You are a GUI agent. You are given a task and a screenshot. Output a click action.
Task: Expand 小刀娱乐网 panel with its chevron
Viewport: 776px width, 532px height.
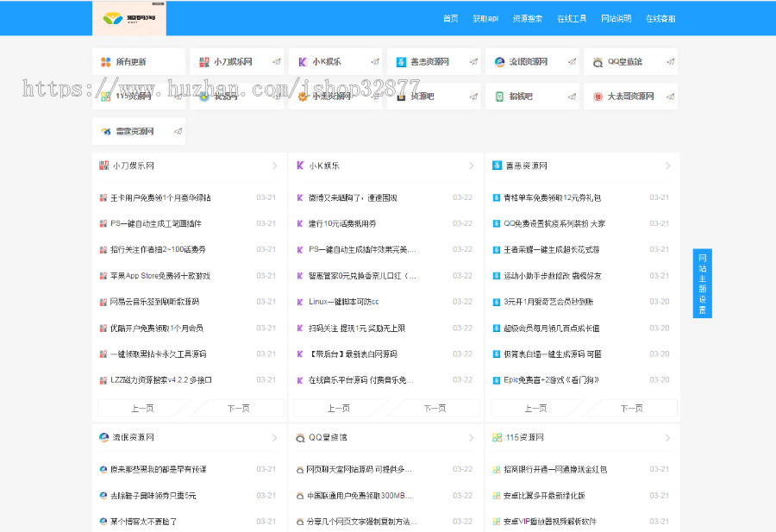[x=275, y=166]
